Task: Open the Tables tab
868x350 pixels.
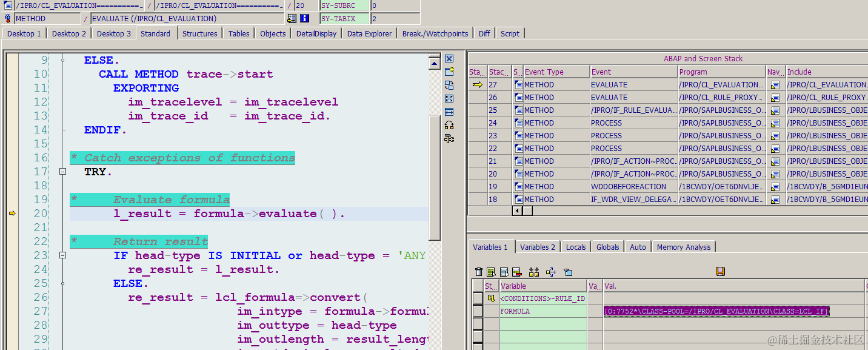Action: [x=239, y=33]
